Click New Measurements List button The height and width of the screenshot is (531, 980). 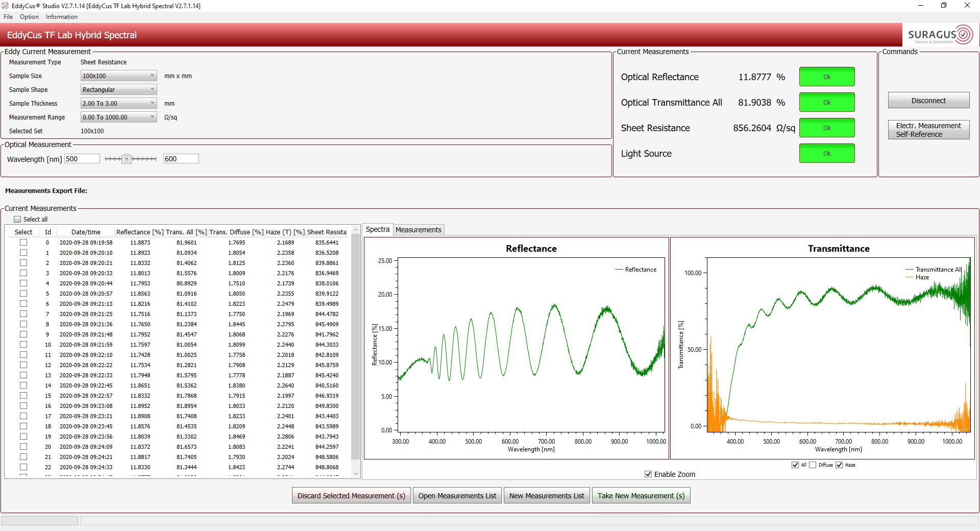click(547, 496)
